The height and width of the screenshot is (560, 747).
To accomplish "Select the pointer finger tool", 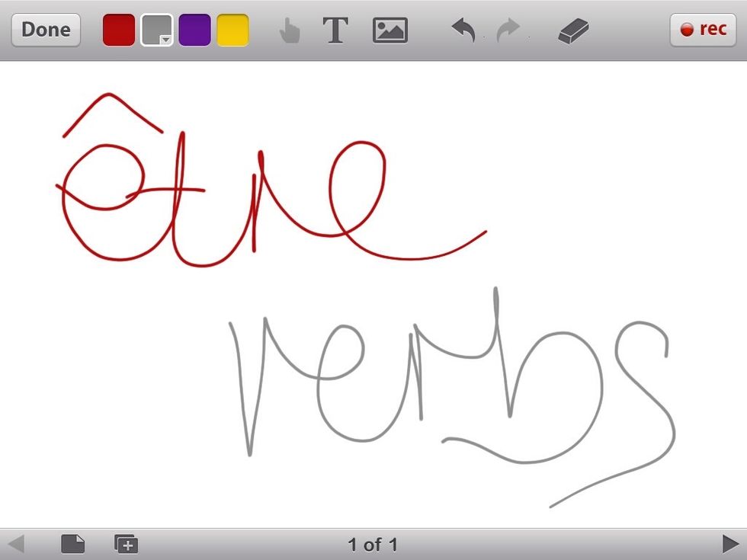I will pyautogui.click(x=290, y=30).
